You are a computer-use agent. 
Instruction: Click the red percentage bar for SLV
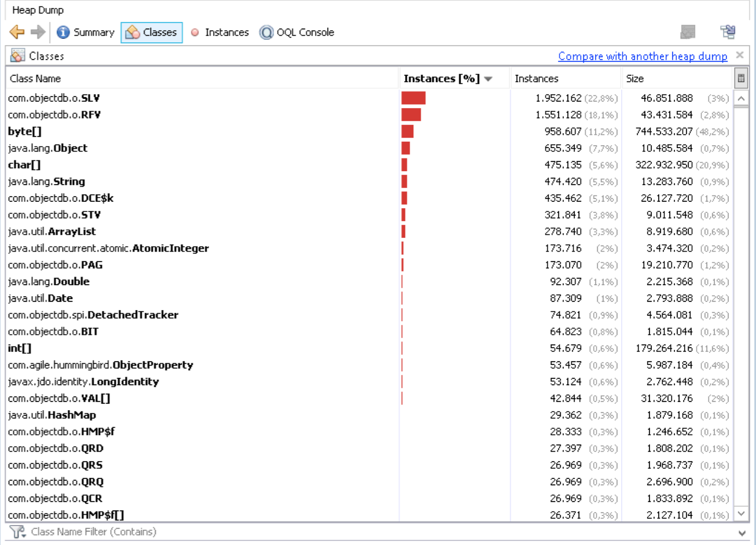413,98
